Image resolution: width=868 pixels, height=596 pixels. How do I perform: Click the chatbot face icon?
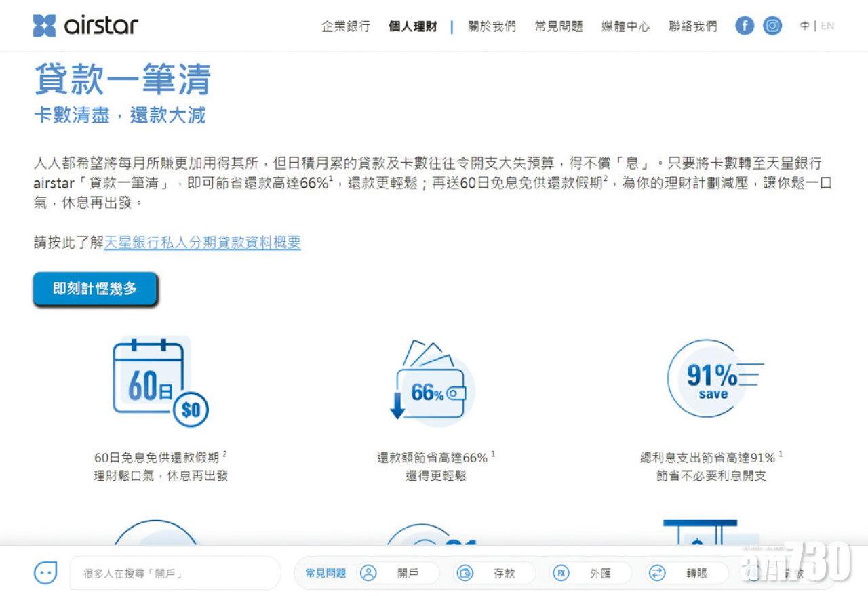pyautogui.click(x=45, y=573)
